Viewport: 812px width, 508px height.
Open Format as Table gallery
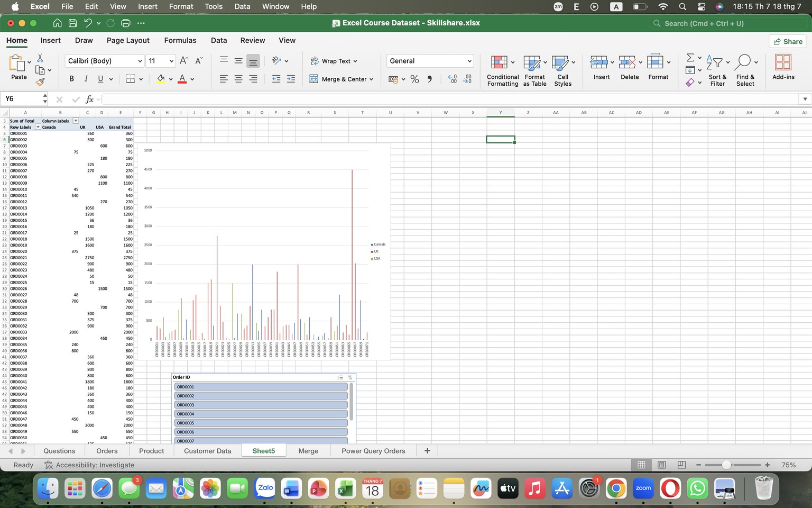coord(535,70)
